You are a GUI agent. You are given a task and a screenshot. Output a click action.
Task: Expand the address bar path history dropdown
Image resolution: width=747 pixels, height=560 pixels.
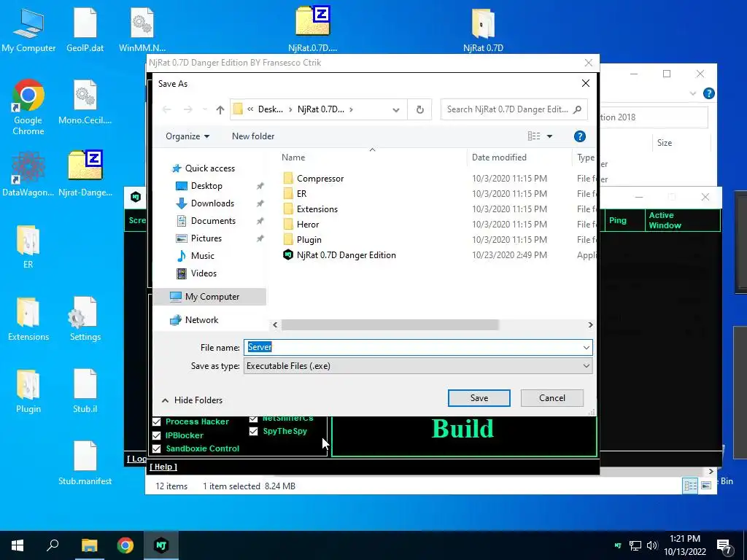click(x=396, y=109)
